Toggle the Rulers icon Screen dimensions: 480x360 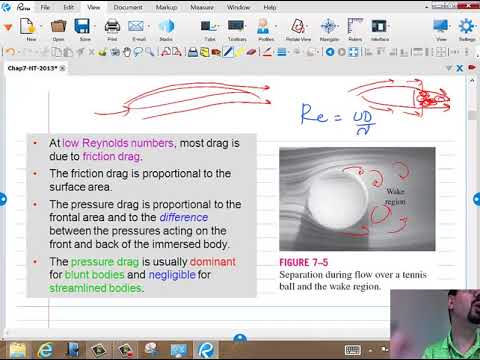pos(355,26)
